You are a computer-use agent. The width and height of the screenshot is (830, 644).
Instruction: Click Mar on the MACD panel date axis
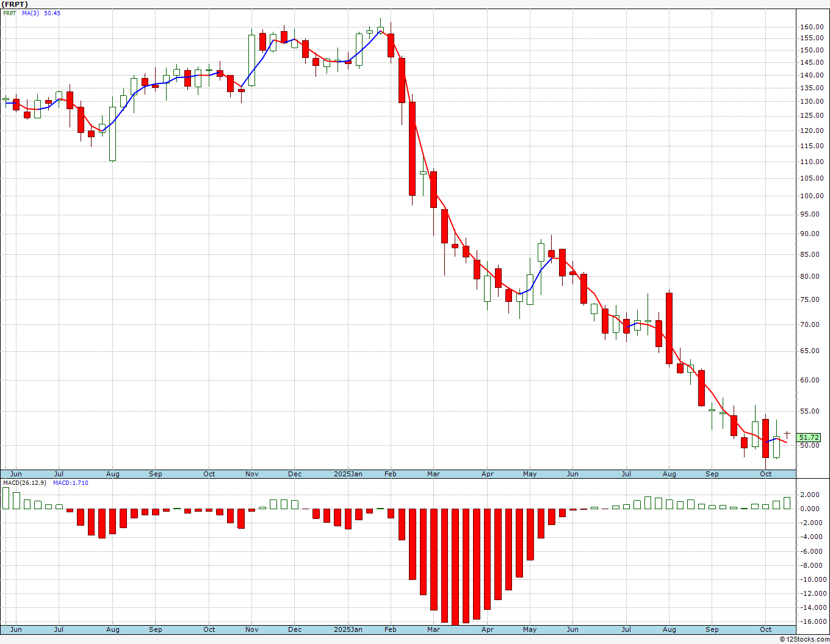[x=433, y=629]
